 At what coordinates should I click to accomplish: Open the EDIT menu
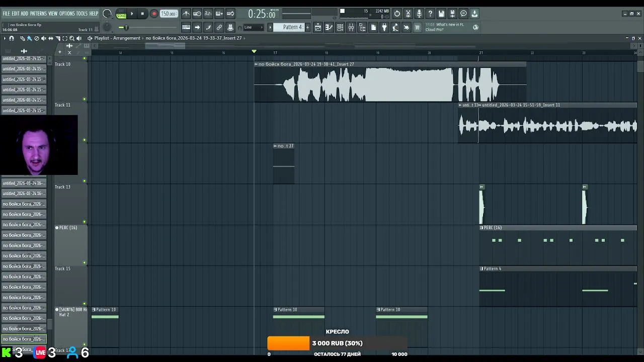coord(16,14)
